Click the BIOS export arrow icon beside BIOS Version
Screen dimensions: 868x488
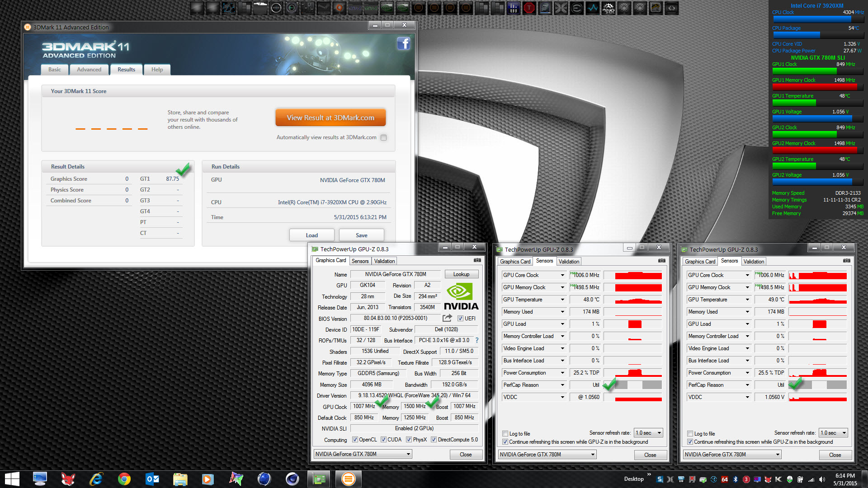coord(447,318)
